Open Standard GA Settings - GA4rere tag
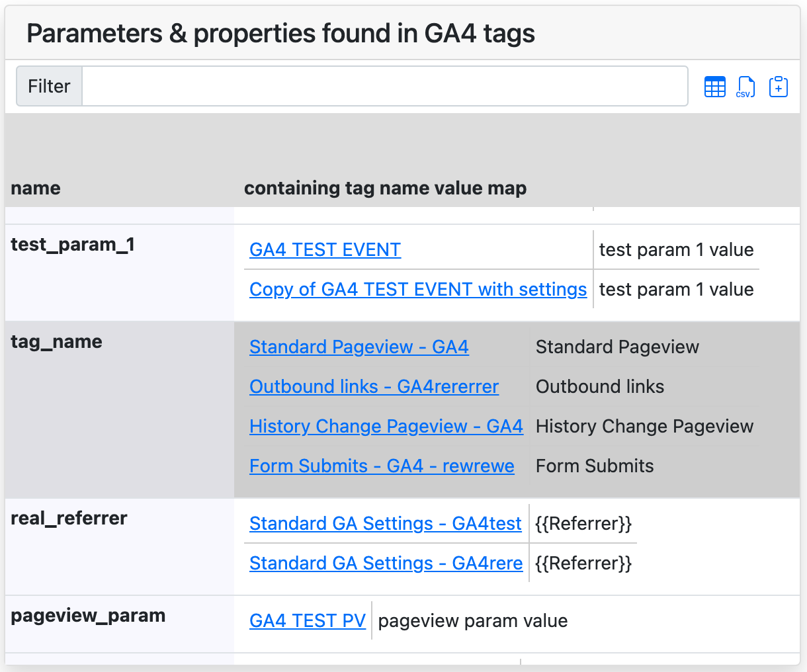The height and width of the screenshot is (672, 807). click(386, 563)
